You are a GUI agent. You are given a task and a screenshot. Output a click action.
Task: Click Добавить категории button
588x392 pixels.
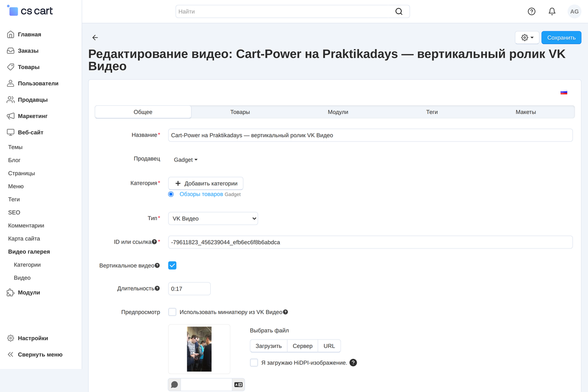tap(206, 183)
